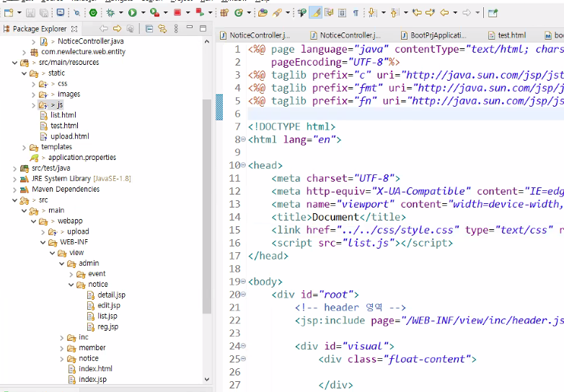Screen dimensions: 564x392
Task: Switch to test.html editor tab
Action: pos(507,35)
